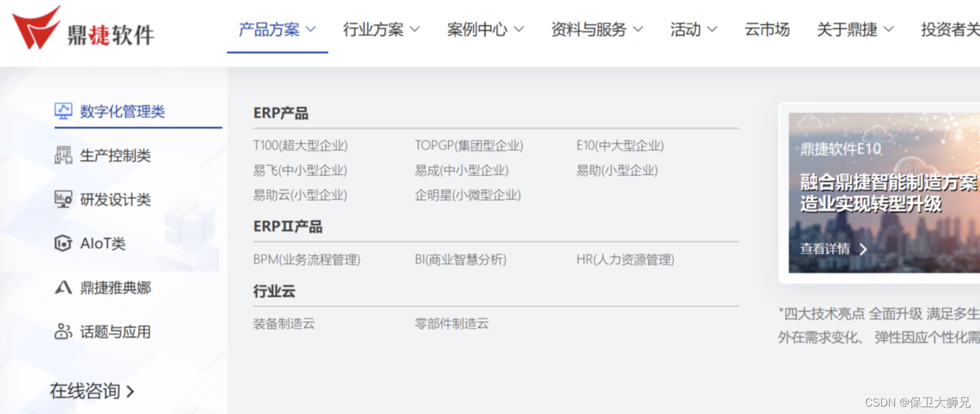This screenshot has height=414, width=980.
Task: Click the 数字化管理类 monitor icon
Action: click(63, 111)
